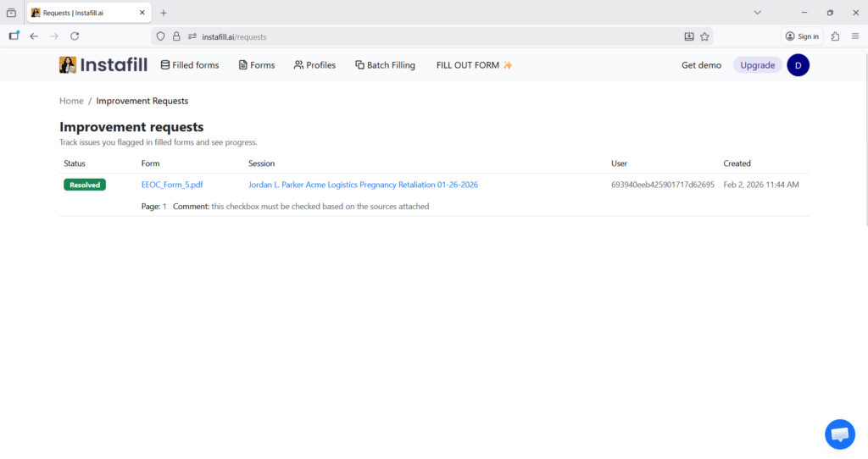Reload the page using refresh icon

(x=75, y=36)
